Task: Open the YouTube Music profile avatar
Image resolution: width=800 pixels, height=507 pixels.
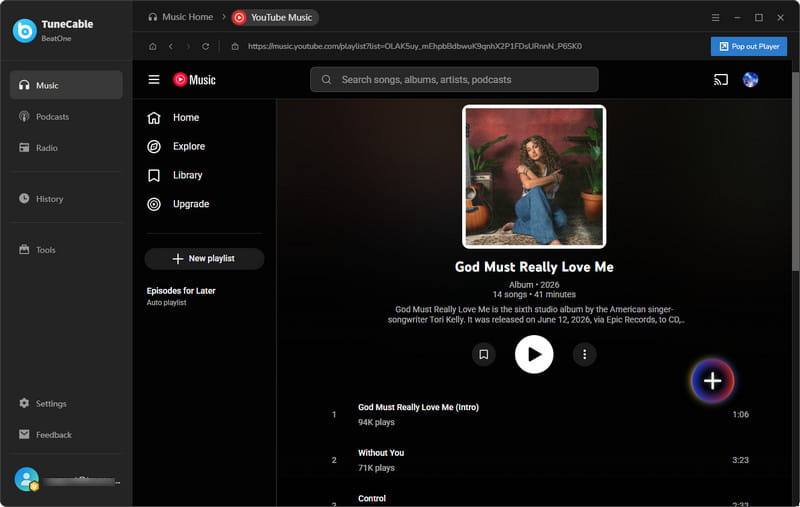Action: pyautogui.click(x=750, y=80)
